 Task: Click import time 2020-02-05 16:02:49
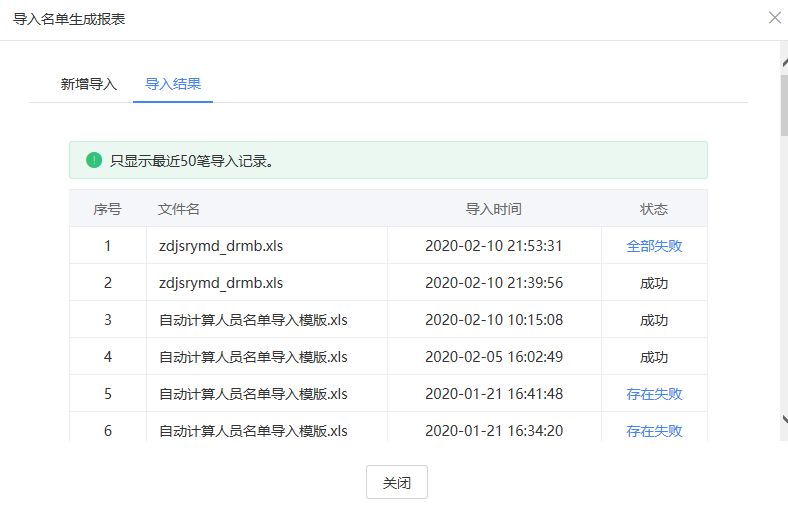[x=494, y=357]
